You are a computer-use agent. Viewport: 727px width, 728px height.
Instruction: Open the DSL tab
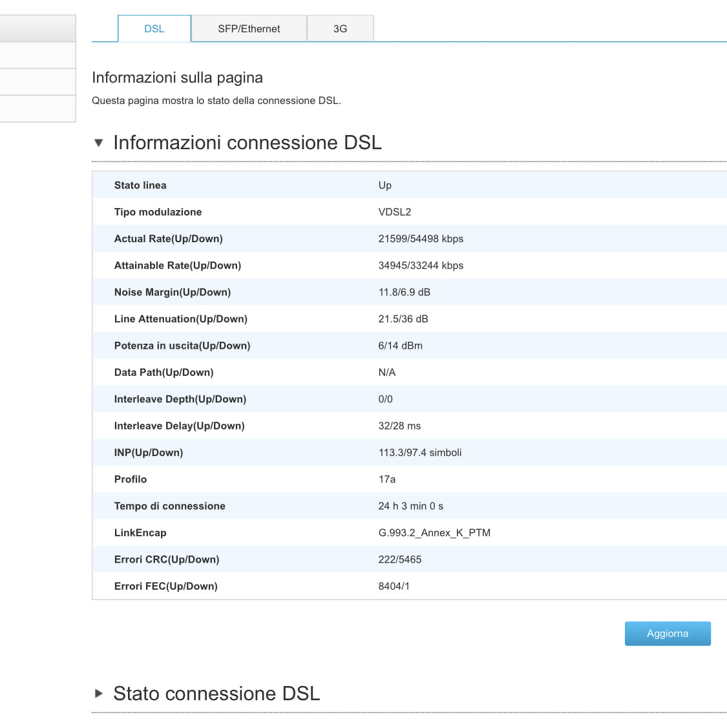tap(154, 29)
